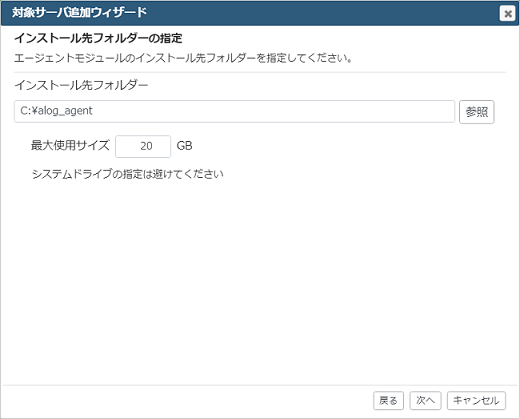Click the インストール先フォルダー field label

(81, 85)
